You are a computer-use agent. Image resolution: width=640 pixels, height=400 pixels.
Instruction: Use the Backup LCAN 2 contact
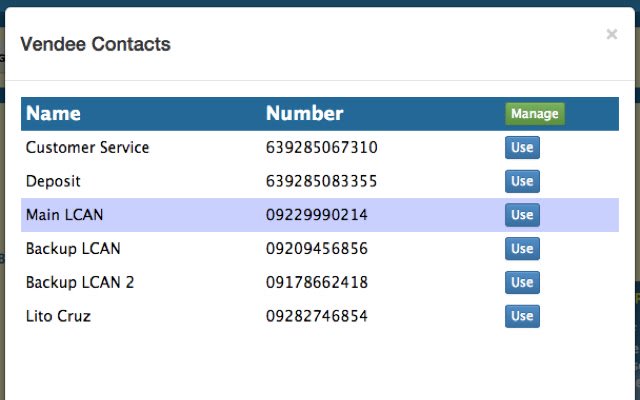click(x=522, y=282)
